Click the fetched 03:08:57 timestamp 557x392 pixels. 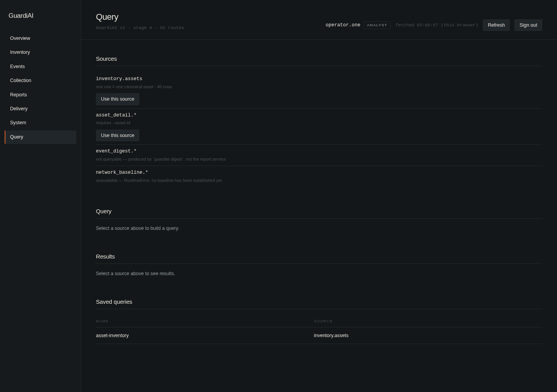point(437,25)
